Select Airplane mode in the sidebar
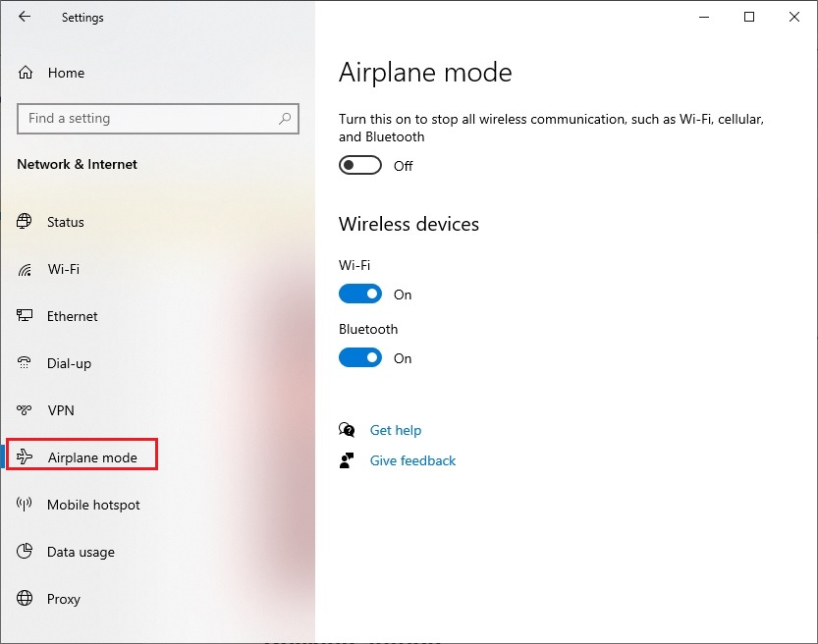The height and width of the screenshot is (644, 818). coord(92,457)
